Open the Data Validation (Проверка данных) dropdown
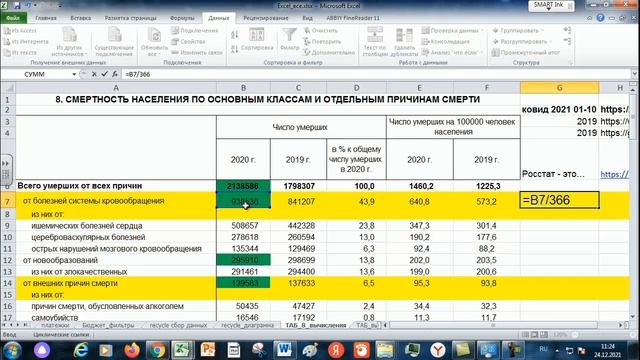The height and width of the screenshot is (360, 640). (453, 31)
